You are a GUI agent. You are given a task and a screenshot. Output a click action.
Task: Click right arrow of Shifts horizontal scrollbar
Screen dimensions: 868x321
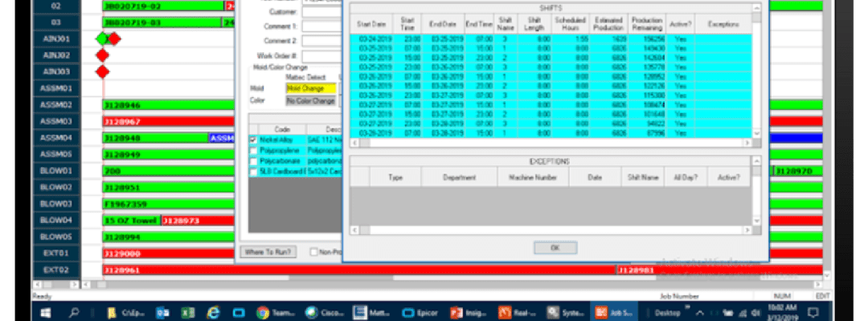tap(747, 143)
